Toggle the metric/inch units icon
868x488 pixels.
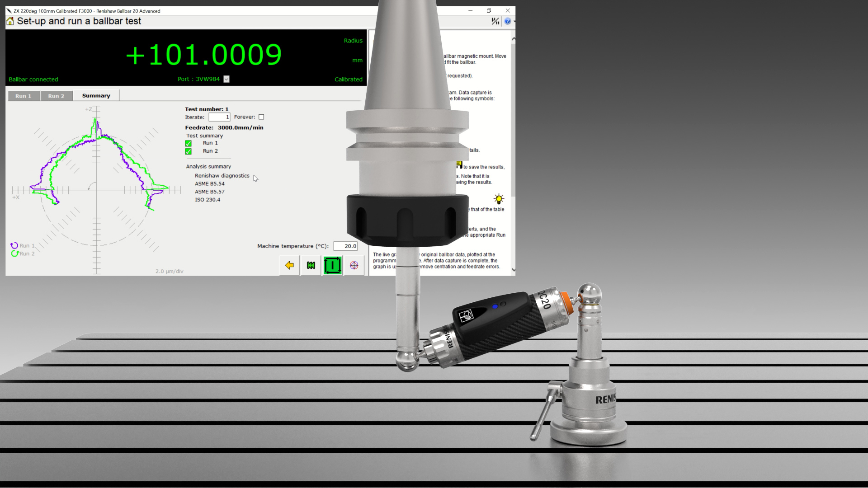tap(495, 21)
